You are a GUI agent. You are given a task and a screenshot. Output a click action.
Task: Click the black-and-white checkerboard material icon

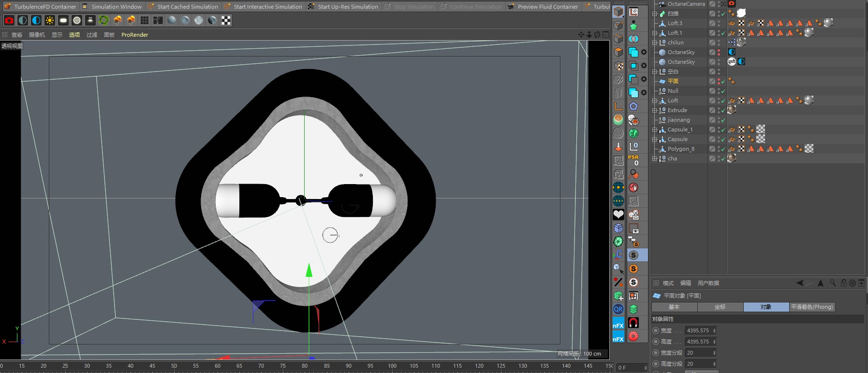(x=226, y=20)
